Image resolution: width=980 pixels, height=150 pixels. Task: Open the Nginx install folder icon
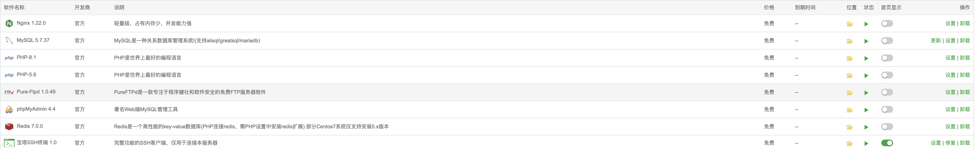pyautogui.click(x=849, y=24)
